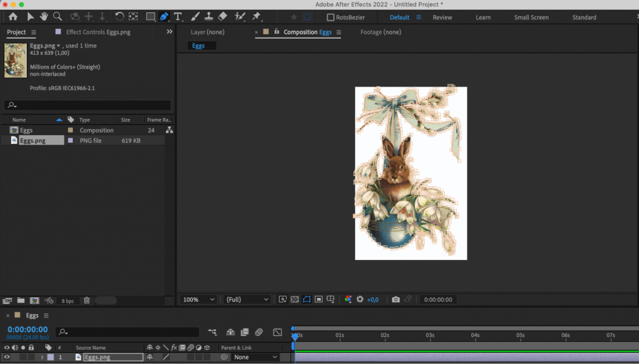Hide the Eggs.png layer visibility eye

pyautogui.click(x=7, y=357)
